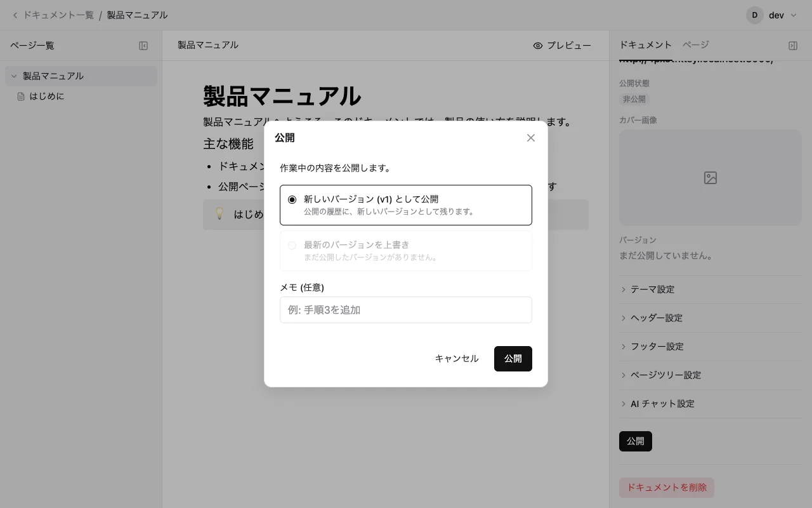Confirm with the 公開 button in the dialog
The width and height of the screenshot is (812, 508).
(x=513, y=359)
